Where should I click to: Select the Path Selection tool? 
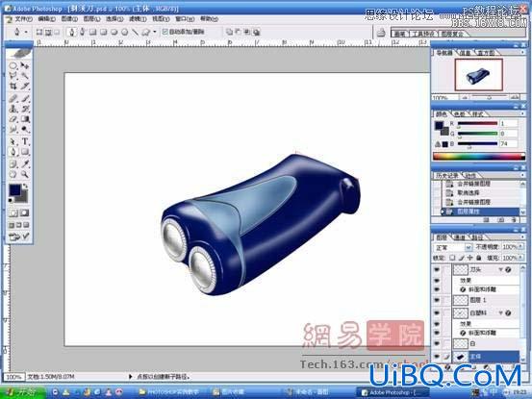point(13,141)
